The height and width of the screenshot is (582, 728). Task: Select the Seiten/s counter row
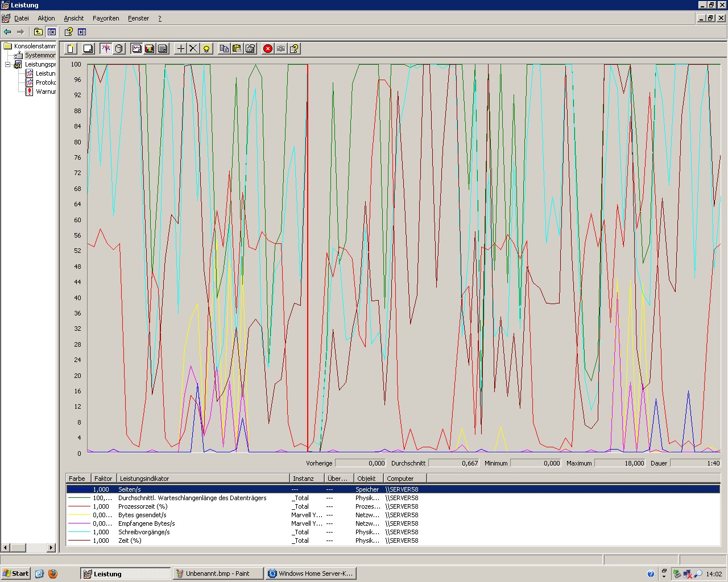[393, 489]
